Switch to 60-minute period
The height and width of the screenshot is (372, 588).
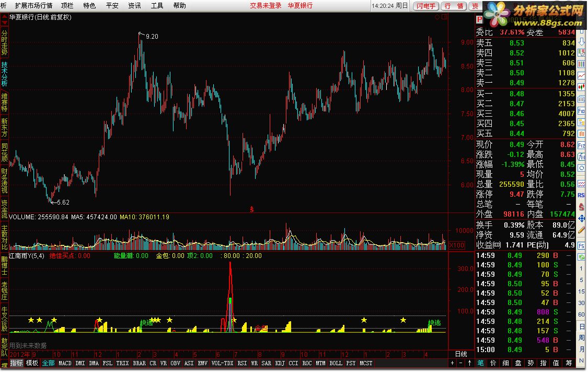tap(581, 314)
